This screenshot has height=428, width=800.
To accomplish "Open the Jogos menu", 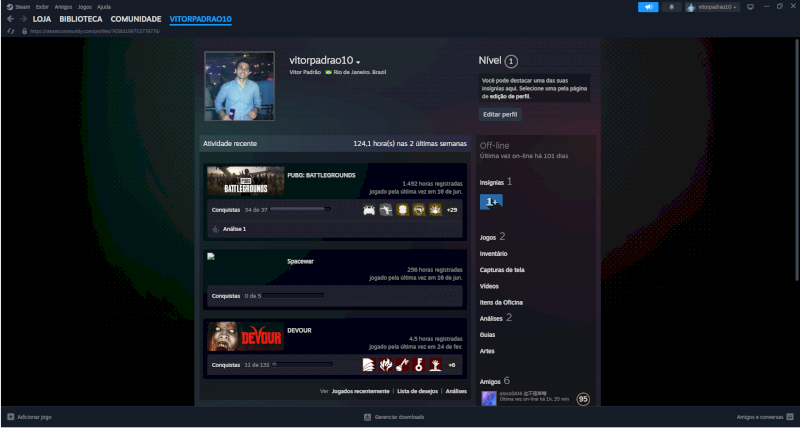I will [x=85, y=7].
